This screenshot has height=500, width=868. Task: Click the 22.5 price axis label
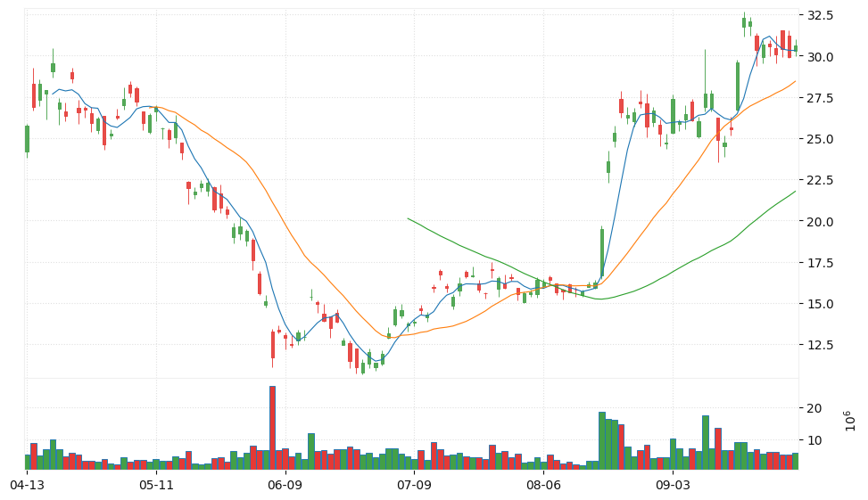[x=821, y=180]
